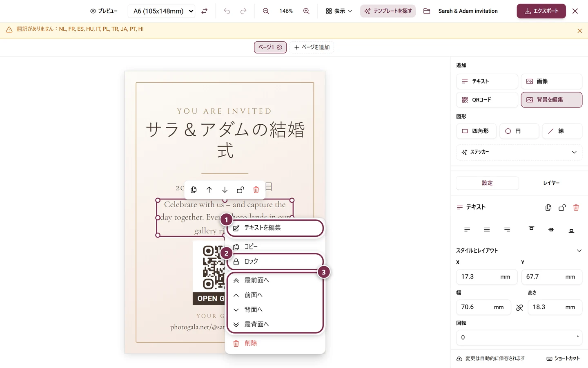Click the 回転 rotation input field

click(519, 338)
